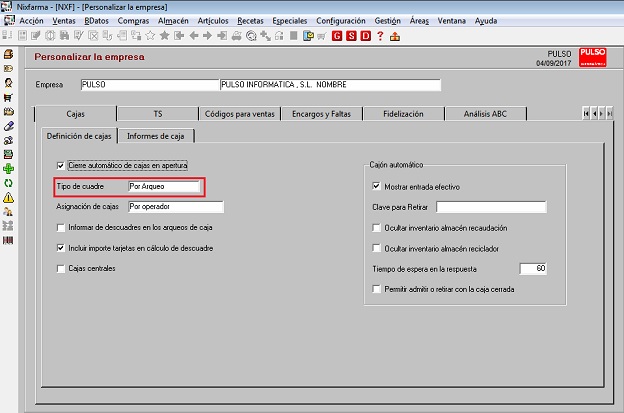Open the Artículos menu

click(x=213, y=21)
